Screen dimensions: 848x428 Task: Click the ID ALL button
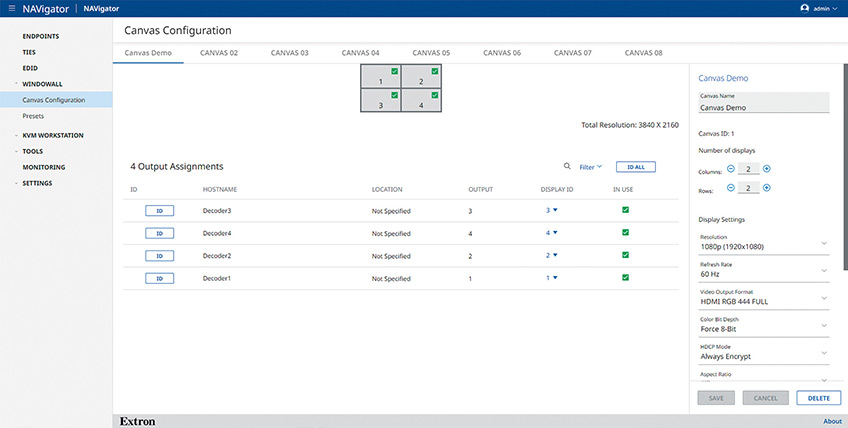click(635, 167)
